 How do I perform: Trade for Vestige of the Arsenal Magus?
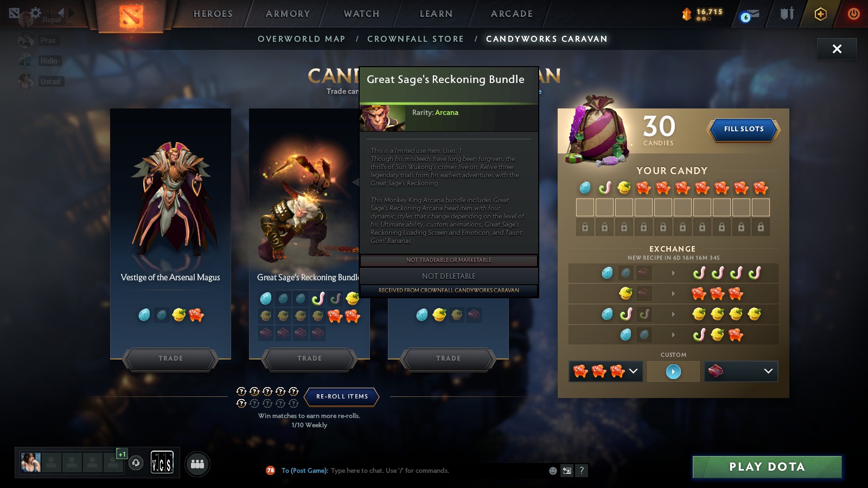[x=171, y=359]
